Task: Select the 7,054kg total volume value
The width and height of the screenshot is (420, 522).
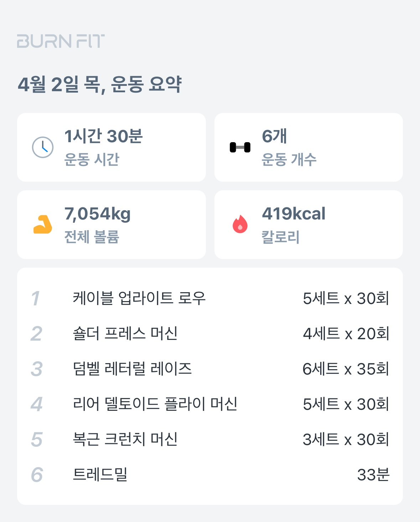Action: click(98, 214)
